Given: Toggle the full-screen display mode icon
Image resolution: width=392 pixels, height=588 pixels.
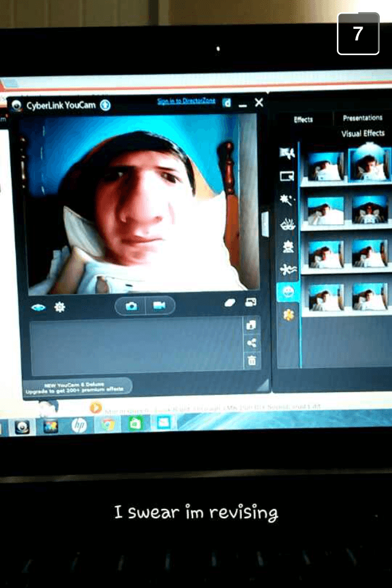Looking at the screenshot, I should (251, 303).
